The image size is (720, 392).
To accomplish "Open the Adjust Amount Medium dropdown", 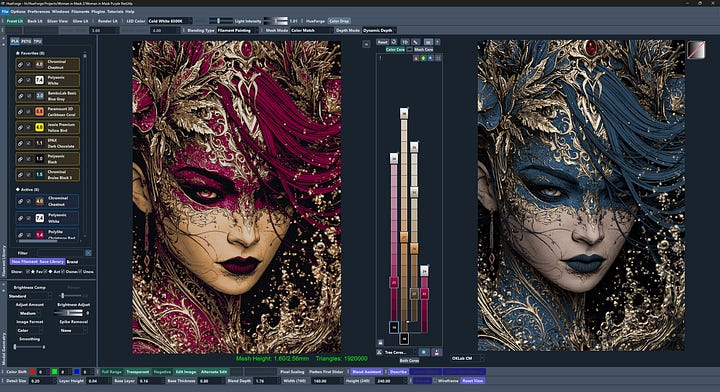I will coord(30,313).
